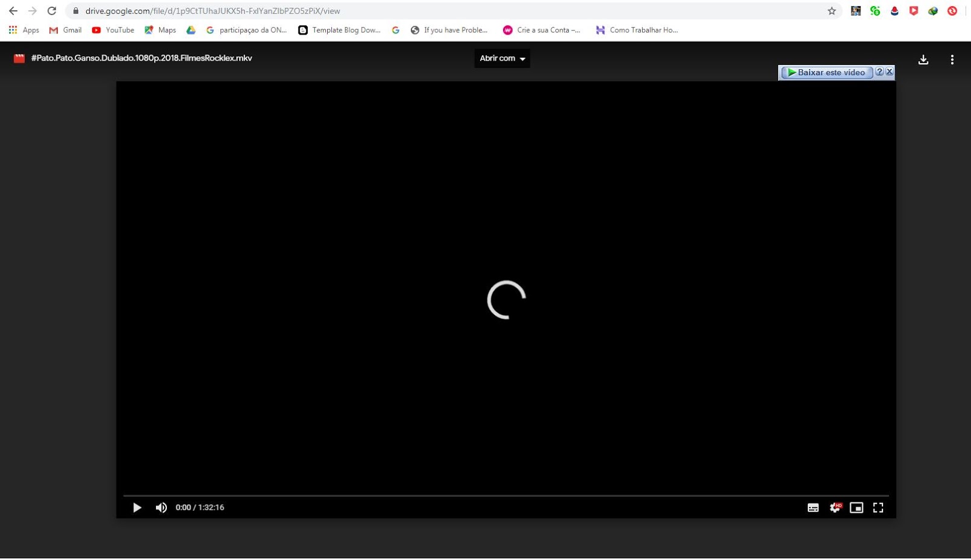Click the 0:00 / 1:32:16 time display
Screen dimensions: 971x560
(x=200, y=508)
